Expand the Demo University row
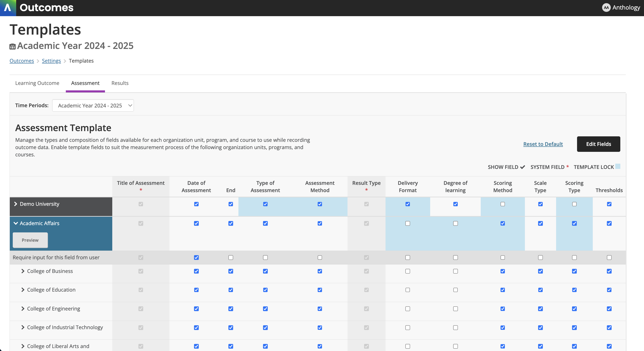Viewport: 644px width, 351px height. pos(15,204)
